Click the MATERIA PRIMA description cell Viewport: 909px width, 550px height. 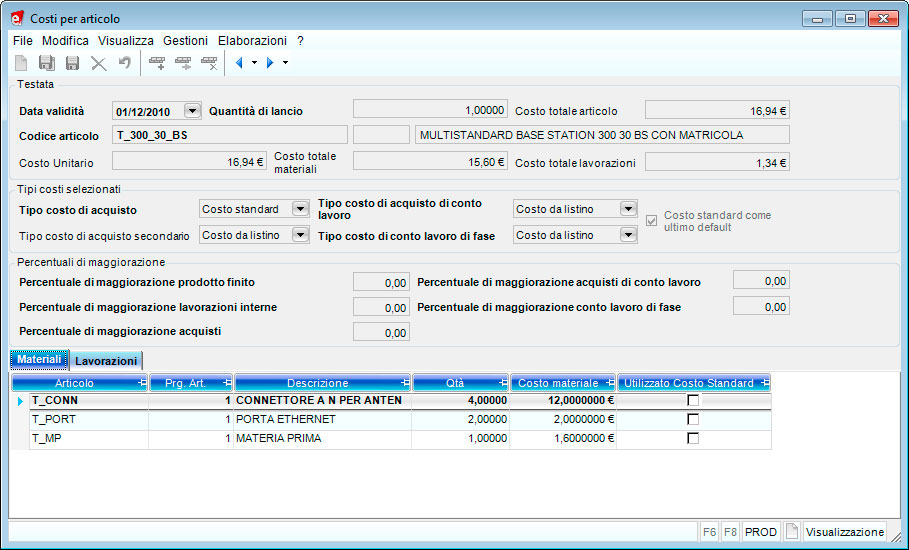pyautogui.click(x=322, y=438)
